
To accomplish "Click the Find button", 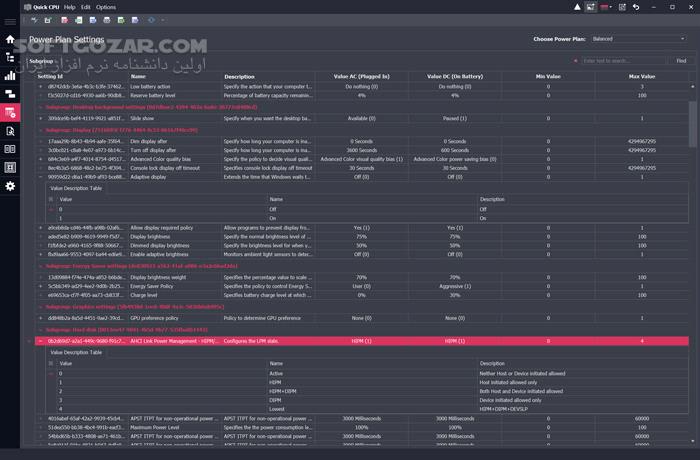I will click(681, 61).
